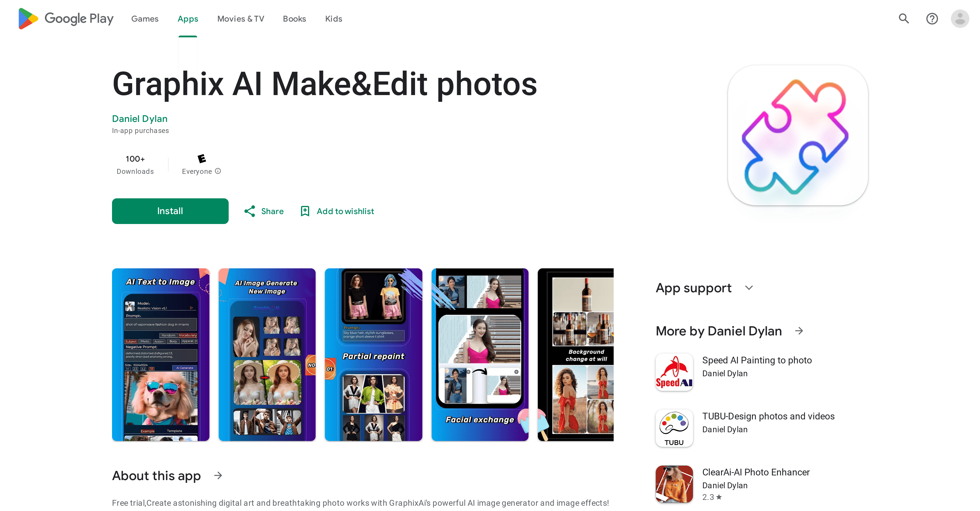Expand the App support section
The image size is (980, 511).
(x=749, y=288)
